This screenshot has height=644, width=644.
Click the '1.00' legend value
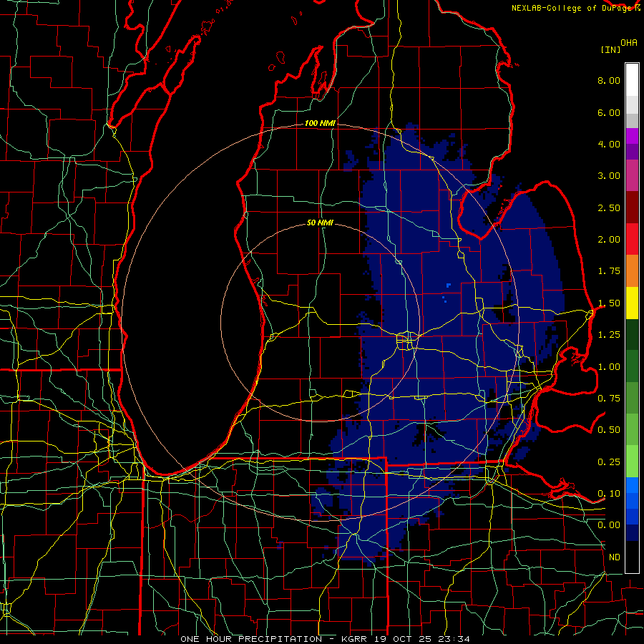tap(609, 367)
